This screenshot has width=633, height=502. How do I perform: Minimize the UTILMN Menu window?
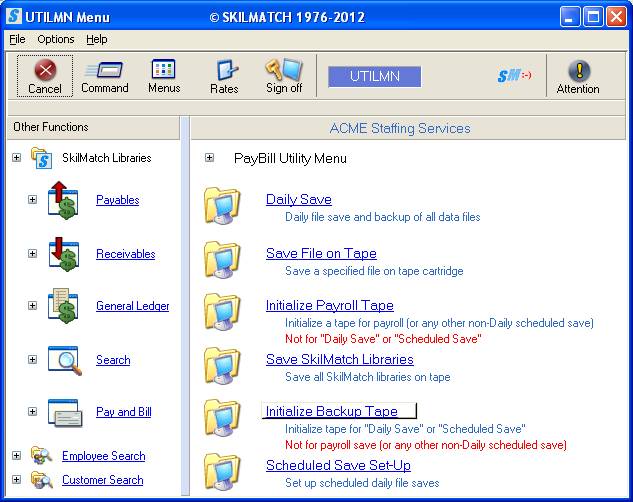(x=570, y=17)
